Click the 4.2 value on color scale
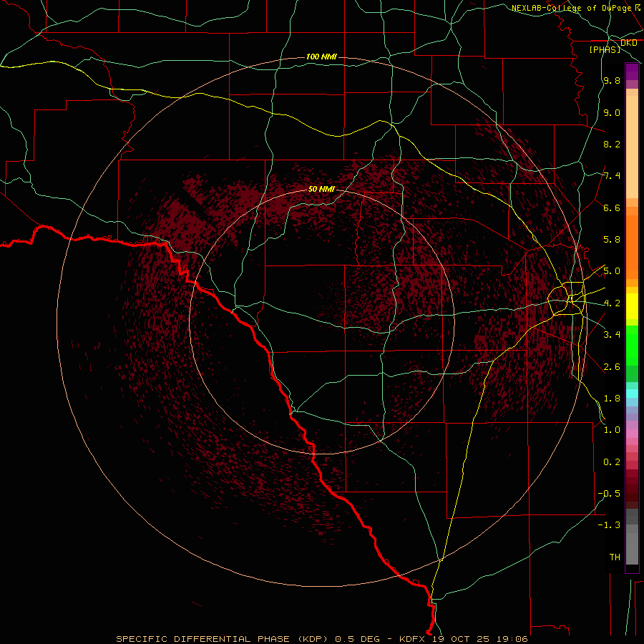The width and height of the screenshot is (644, 644). coord(612,303)
